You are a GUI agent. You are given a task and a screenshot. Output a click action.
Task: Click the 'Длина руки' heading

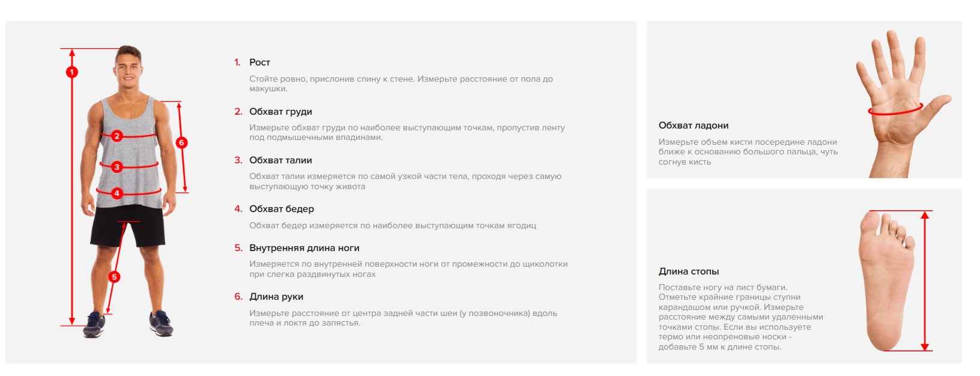tap(276, 297)
